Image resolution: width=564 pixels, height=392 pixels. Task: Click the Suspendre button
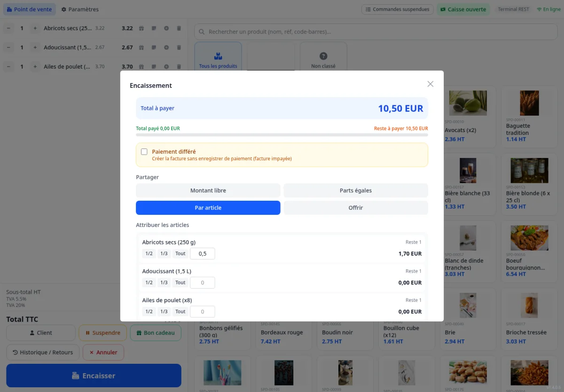coord(103,333)
